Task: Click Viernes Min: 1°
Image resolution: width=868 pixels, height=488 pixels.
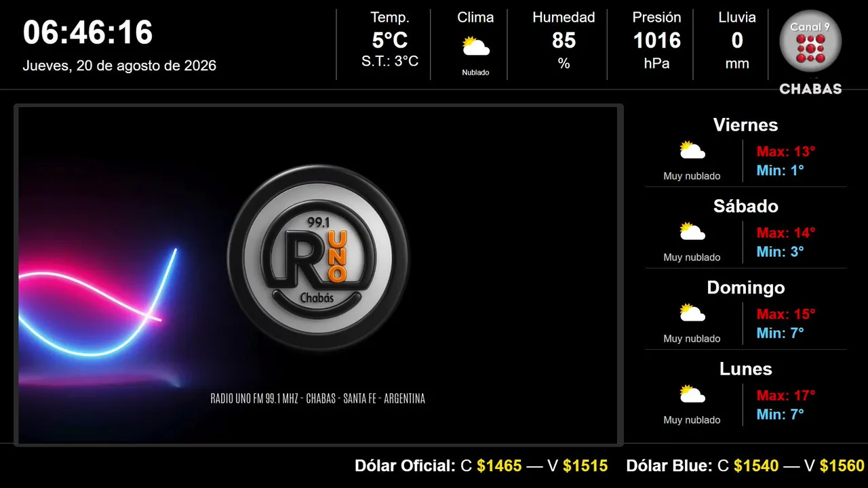Action: point(781,170)
